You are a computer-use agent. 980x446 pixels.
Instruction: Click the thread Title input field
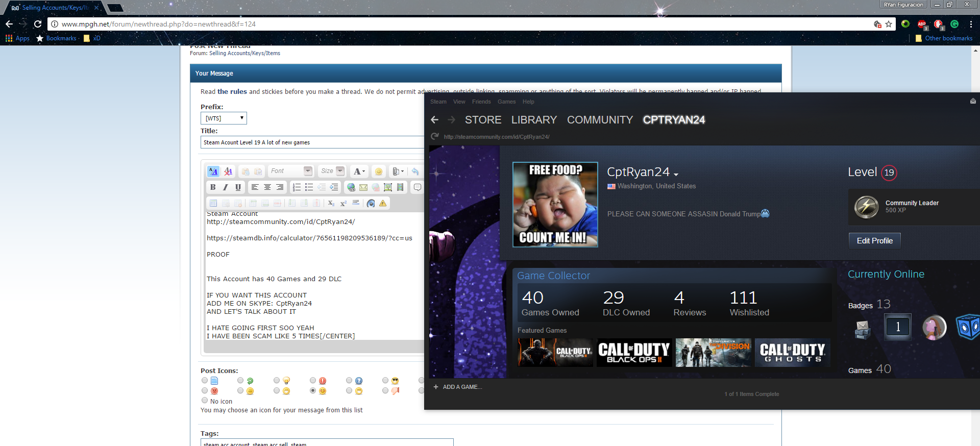coord(312,142)
